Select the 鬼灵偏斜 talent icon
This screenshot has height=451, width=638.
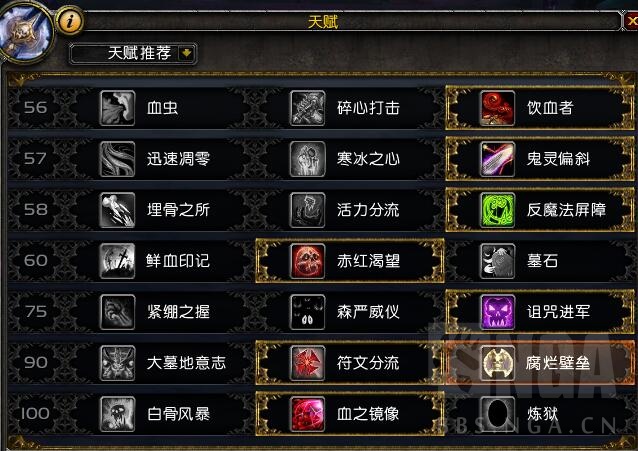click(x=497, y=159)
